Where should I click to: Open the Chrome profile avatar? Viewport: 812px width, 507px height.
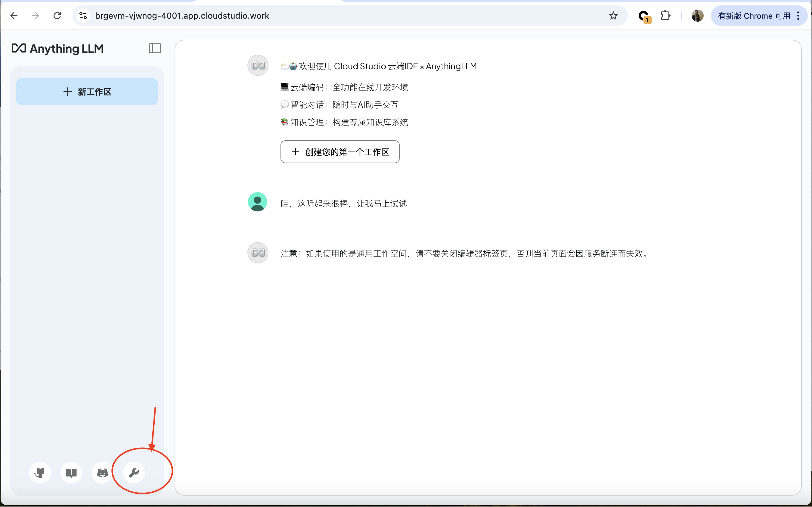pyautogui.click(x=697, y=16)
